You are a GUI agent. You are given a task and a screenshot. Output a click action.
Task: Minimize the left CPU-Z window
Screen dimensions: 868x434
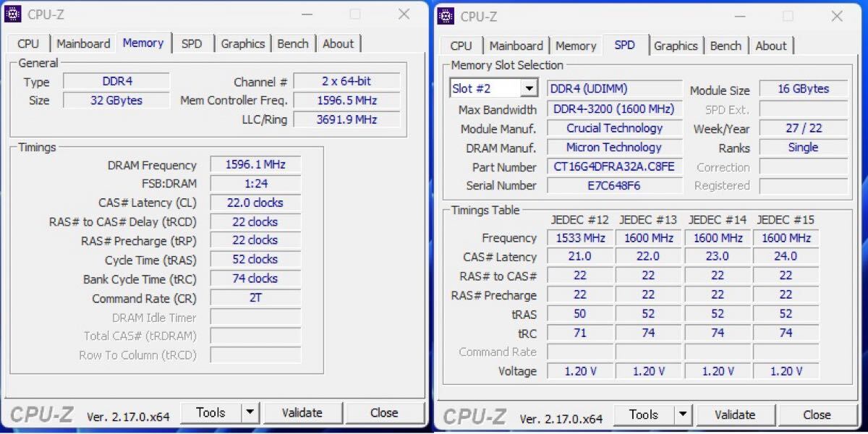[x=306, y=14]
